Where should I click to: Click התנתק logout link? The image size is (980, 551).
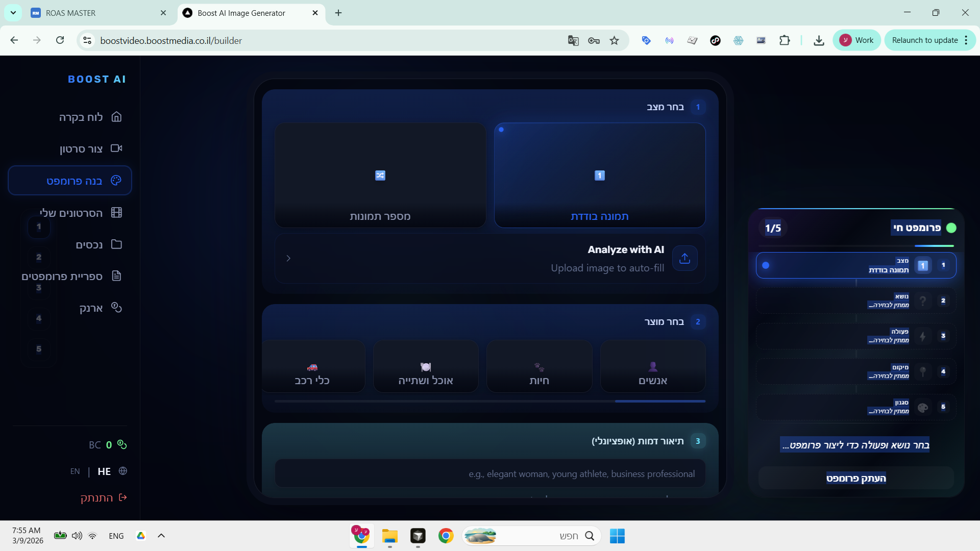[97, 497]
